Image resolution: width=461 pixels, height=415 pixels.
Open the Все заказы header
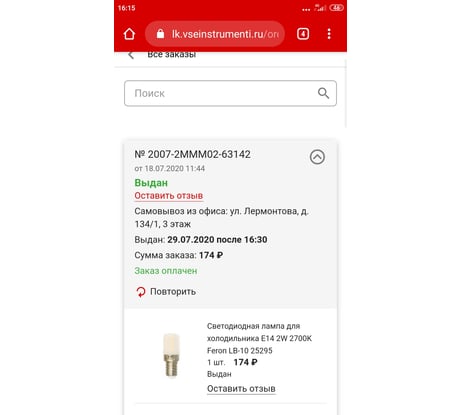[x=172, y=55]
